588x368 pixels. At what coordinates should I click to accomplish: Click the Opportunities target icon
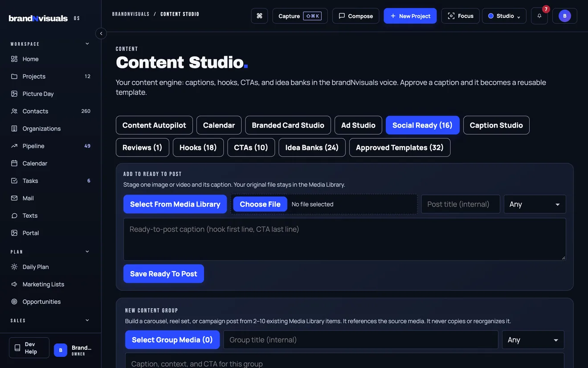coord(14,302)
